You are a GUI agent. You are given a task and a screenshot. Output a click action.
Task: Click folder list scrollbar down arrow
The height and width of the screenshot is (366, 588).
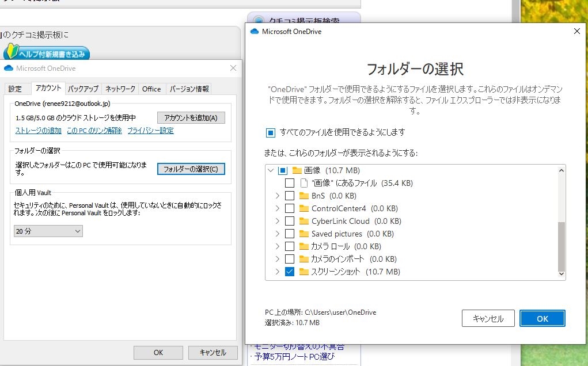coord(562,274)
